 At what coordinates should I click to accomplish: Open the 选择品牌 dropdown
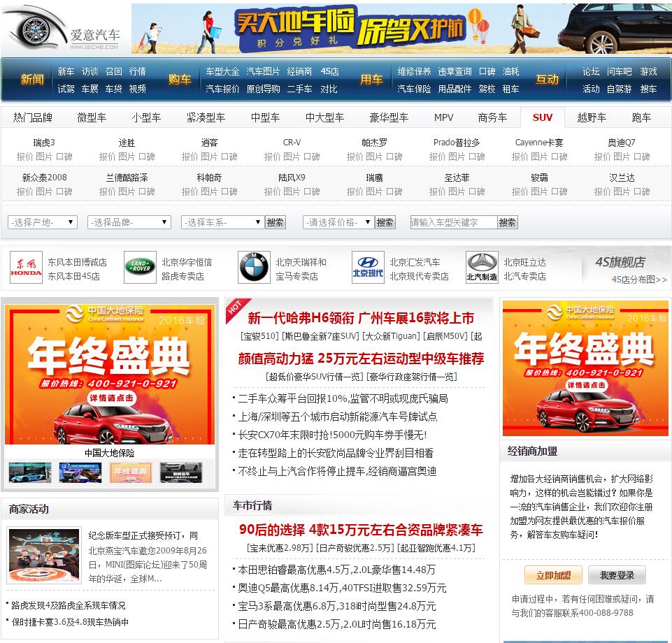(x=129, y=222)
